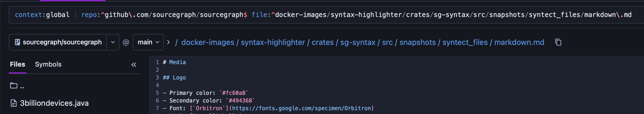The width and height of the screenshot is (644, 114).
Task: Click the repository icon beside sourcegraph/sourcegraph
Action: (x=17, y=42)
